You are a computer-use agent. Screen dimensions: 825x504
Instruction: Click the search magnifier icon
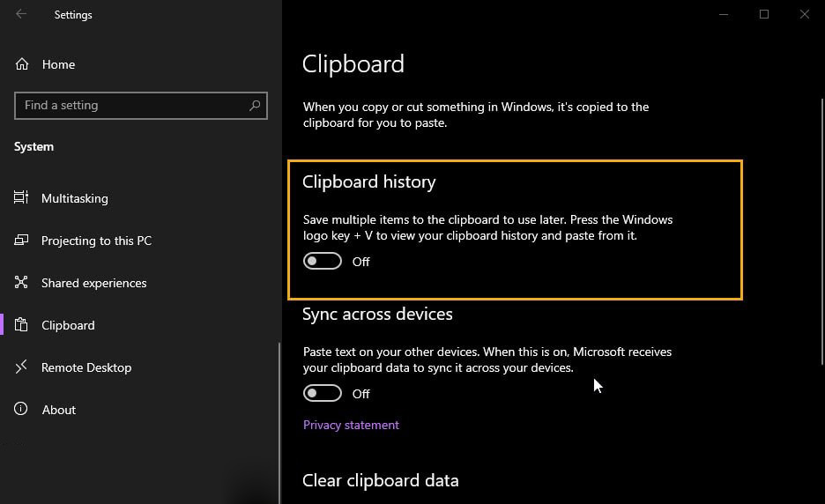pos(255,105)
